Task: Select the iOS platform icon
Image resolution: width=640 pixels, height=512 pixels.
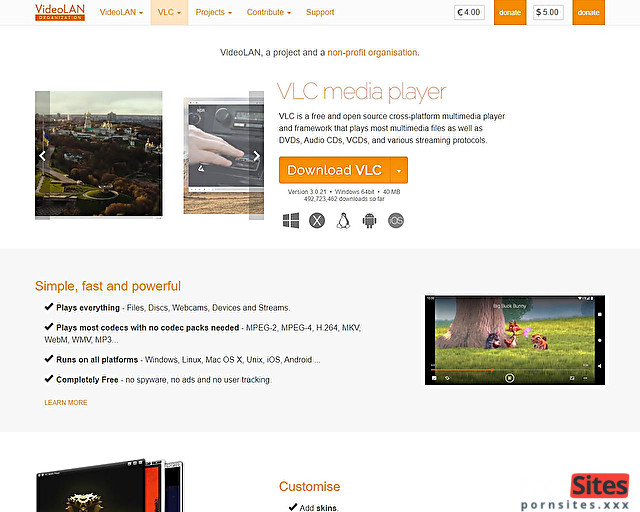Action: click(x=396, y=220)
